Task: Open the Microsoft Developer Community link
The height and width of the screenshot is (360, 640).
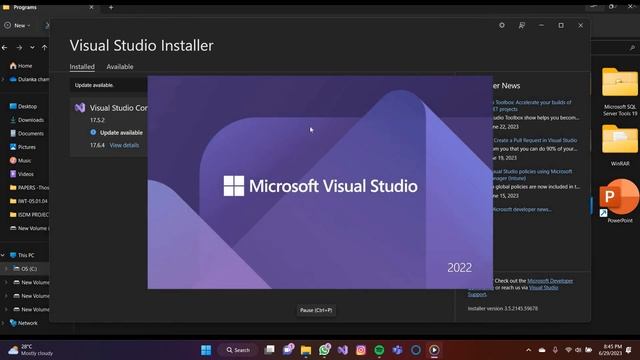Action: [x=550, y=281]
